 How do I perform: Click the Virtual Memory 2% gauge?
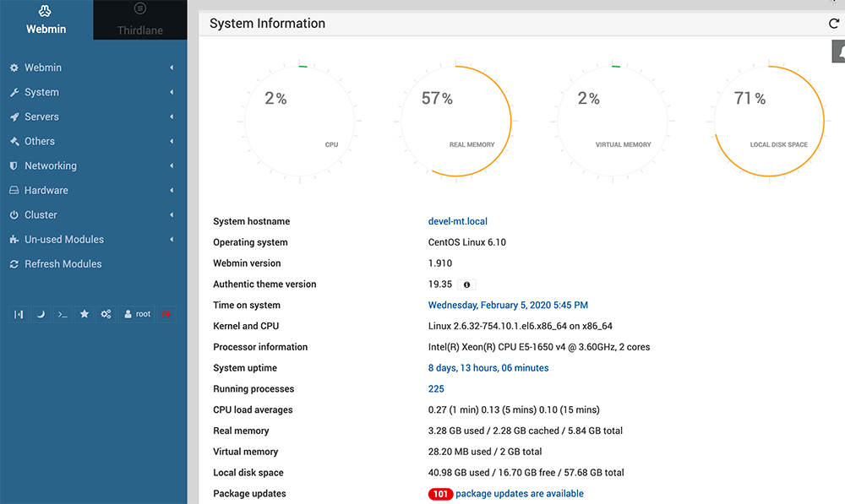[613, 122]
